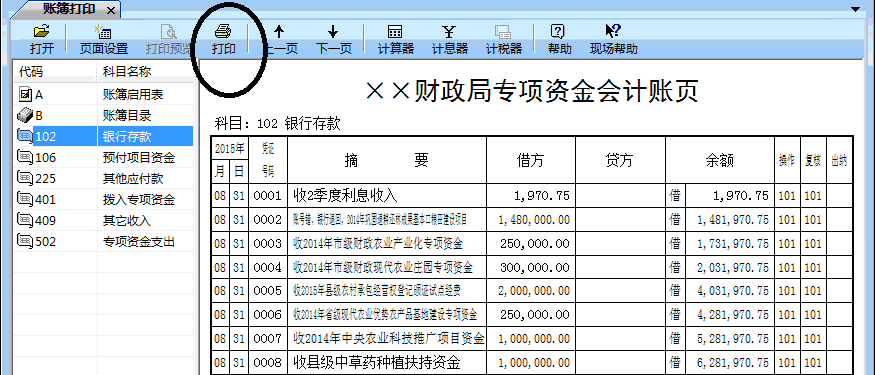
Task: Open 账簿目录 in the subject list
Action: [127, 116]
